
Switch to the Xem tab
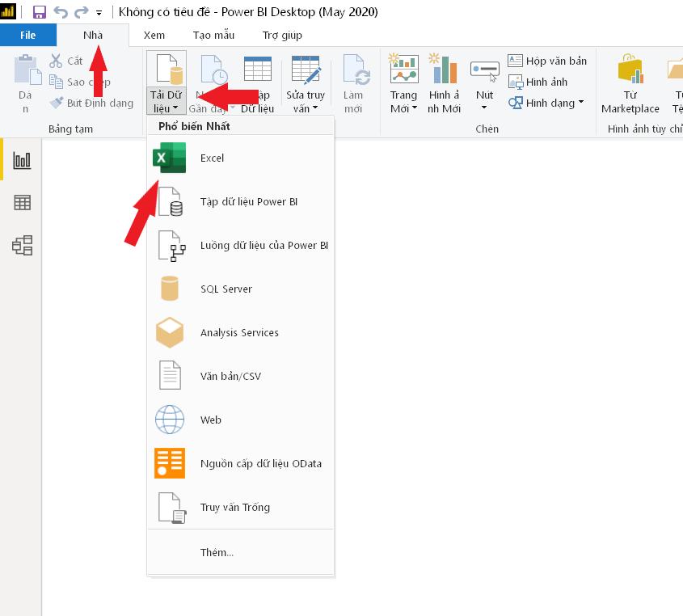coord(154,35)
